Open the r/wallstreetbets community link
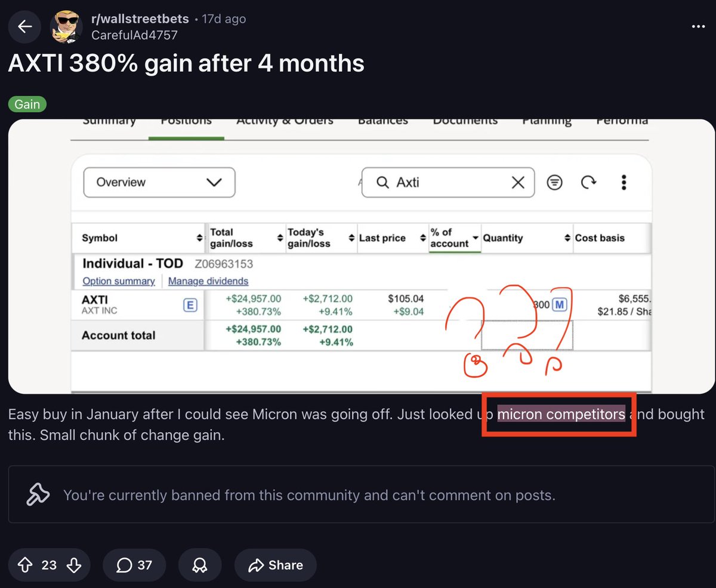Image resolution: width=716 pixels, height=588 pixels. (x=140, y=19)
